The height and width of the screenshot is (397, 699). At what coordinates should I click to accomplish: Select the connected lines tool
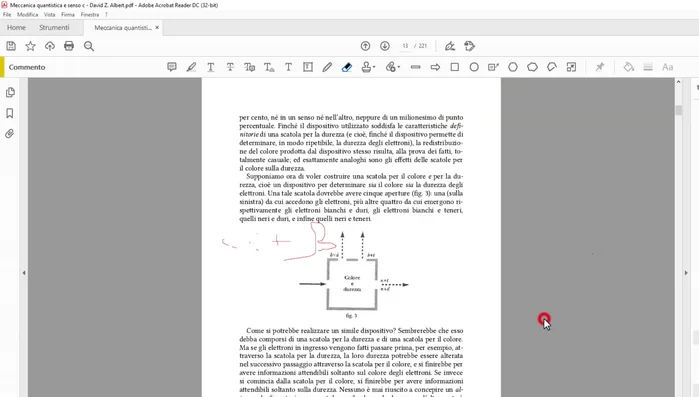(x=552, y=67)
